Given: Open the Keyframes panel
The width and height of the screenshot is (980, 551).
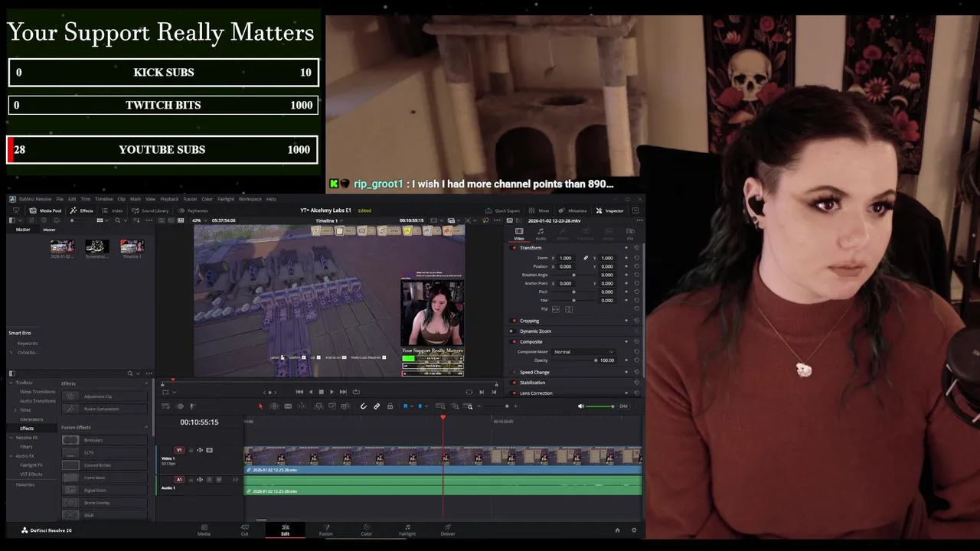Looking at the screenshot, I should click(193, 210).
